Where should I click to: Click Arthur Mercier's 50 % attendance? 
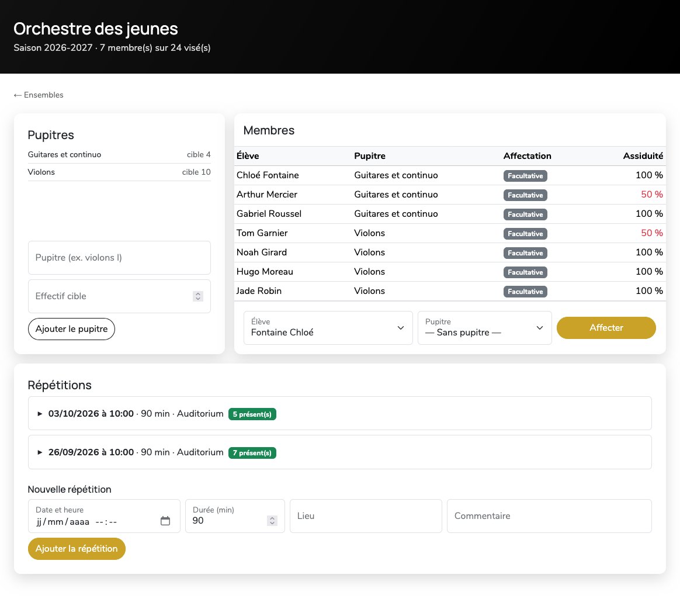point(652,195)
